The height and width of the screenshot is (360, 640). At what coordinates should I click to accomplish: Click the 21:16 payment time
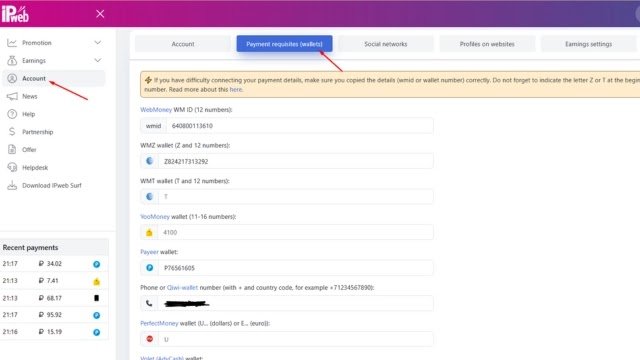coord(10,332)
